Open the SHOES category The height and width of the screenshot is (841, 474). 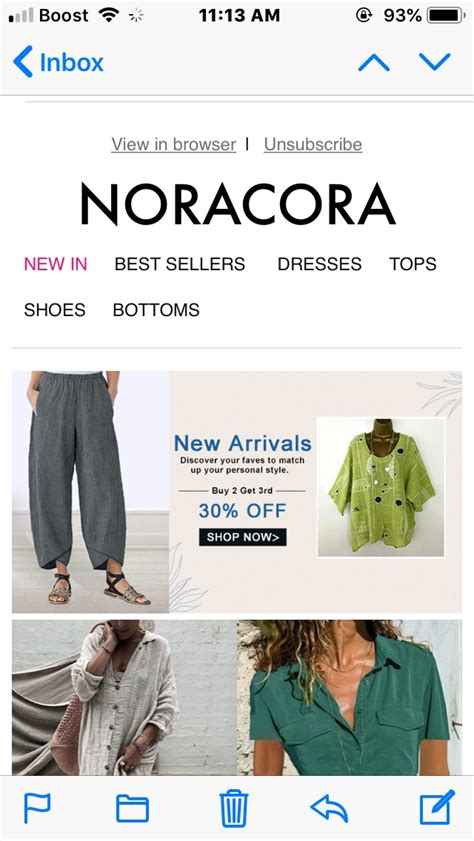pos(55,310)
